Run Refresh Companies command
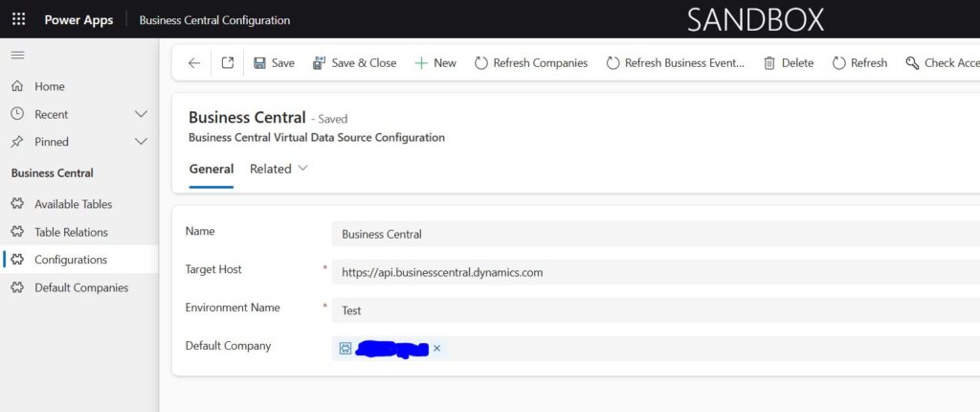 pyautogui.click(x=531, y=63)
